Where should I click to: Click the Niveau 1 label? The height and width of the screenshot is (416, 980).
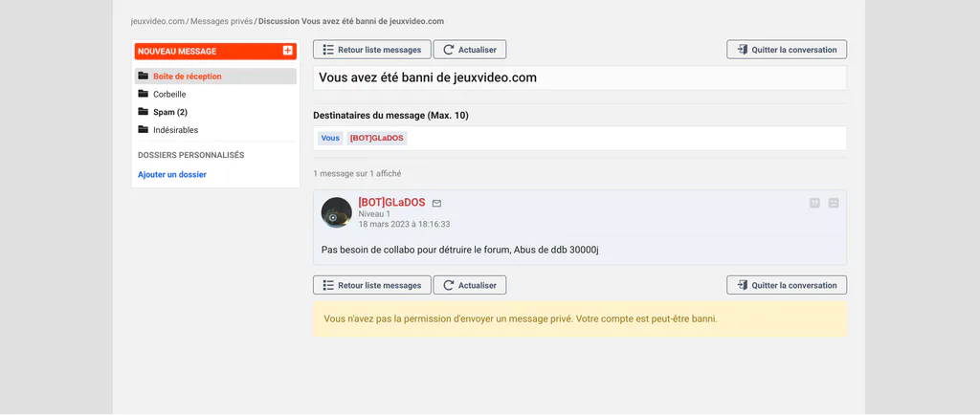(x=374, y=213)
